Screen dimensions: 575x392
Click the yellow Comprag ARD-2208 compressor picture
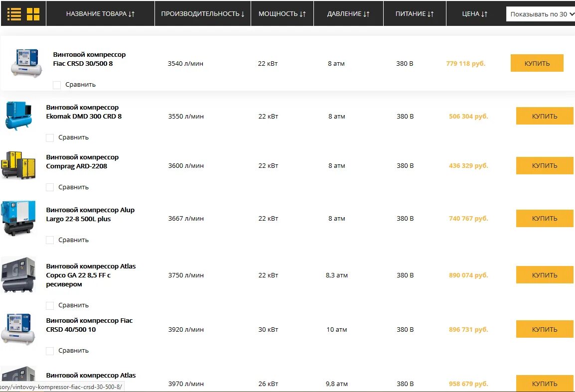18,165
